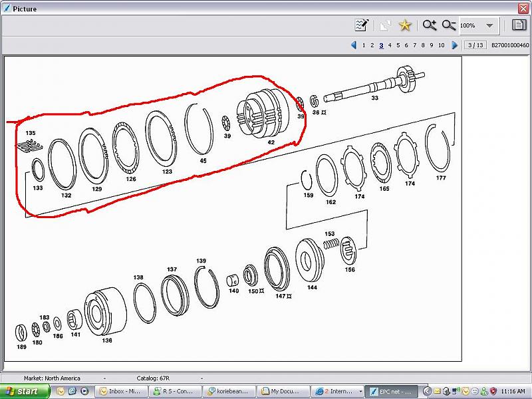Click the grayed-out copy pages icon
Viewport: 532px width, 399px height.
(385, 25)
